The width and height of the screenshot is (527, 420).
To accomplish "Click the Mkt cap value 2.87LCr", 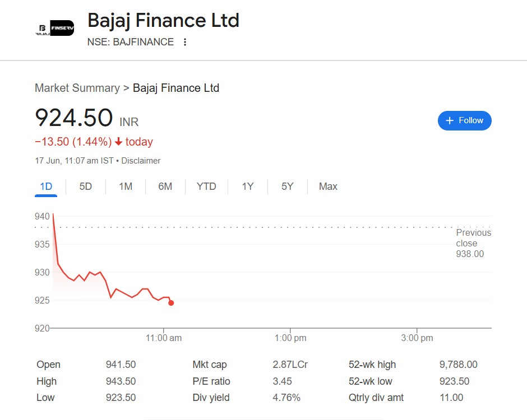I will click(290, 365).
